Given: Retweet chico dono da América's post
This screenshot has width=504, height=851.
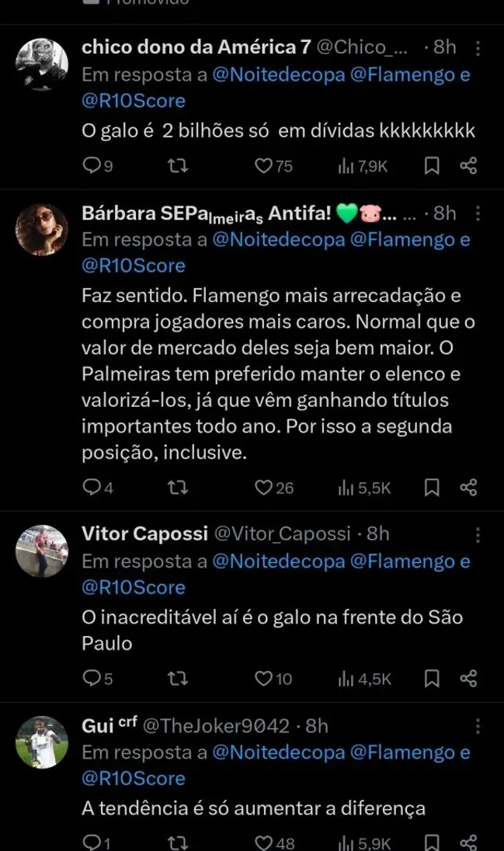Looking at the screenshot, I should coord(178,165).
